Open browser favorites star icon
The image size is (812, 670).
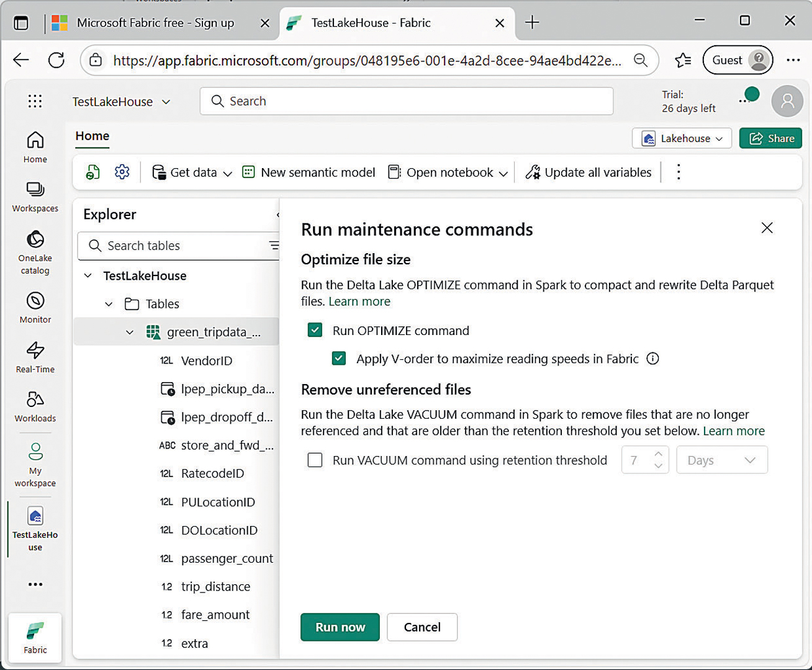click(x=683, y=60)
